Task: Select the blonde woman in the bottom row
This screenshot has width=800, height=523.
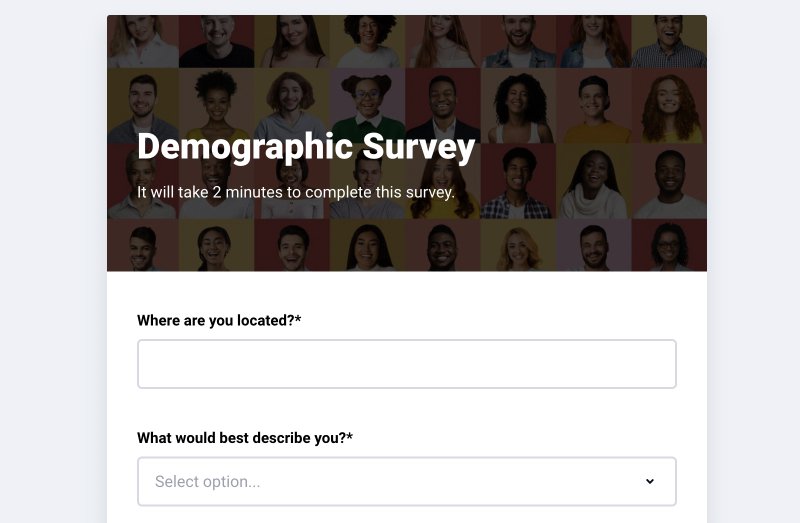Action: click(x=518, y=247)
